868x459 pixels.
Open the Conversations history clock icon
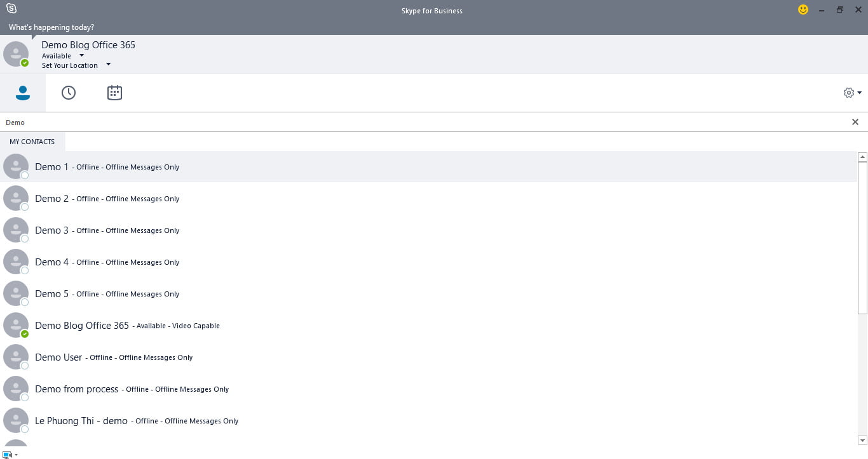[x=69, y=93]
